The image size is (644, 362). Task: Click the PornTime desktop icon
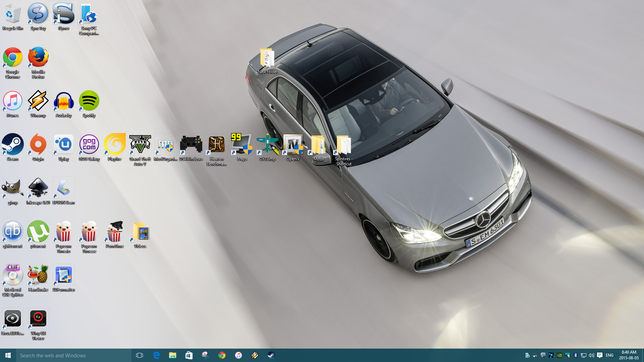[x=115, y=235]
